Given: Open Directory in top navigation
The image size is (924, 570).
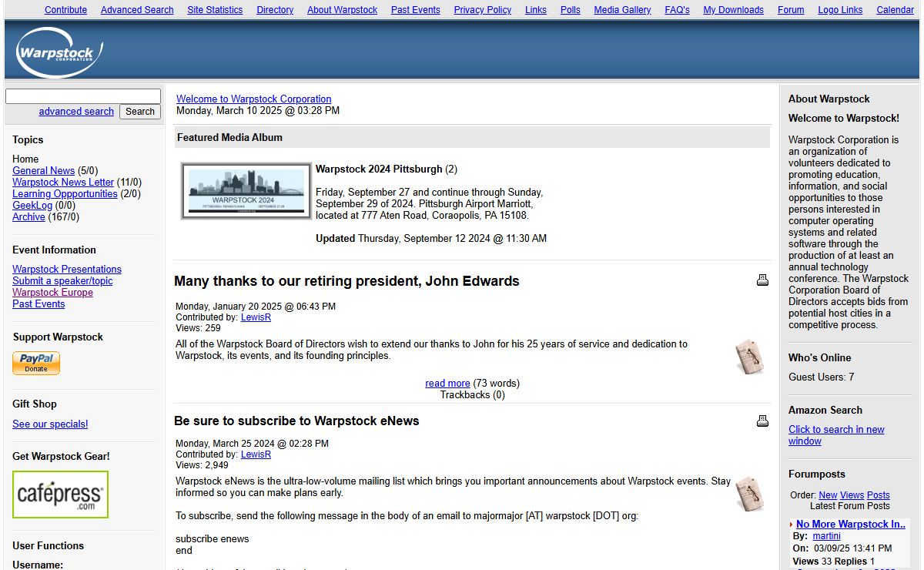Looking at the screenshot, I should (x=275, y=10).
